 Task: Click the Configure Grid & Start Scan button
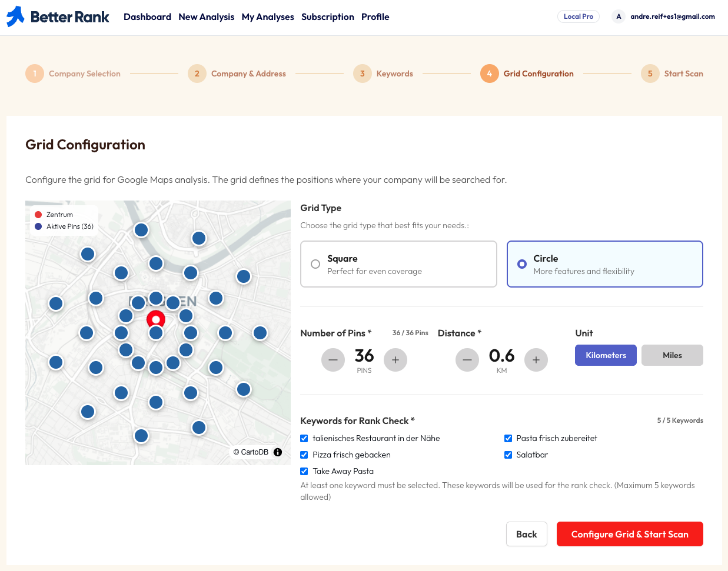click(x=630, y=534)
